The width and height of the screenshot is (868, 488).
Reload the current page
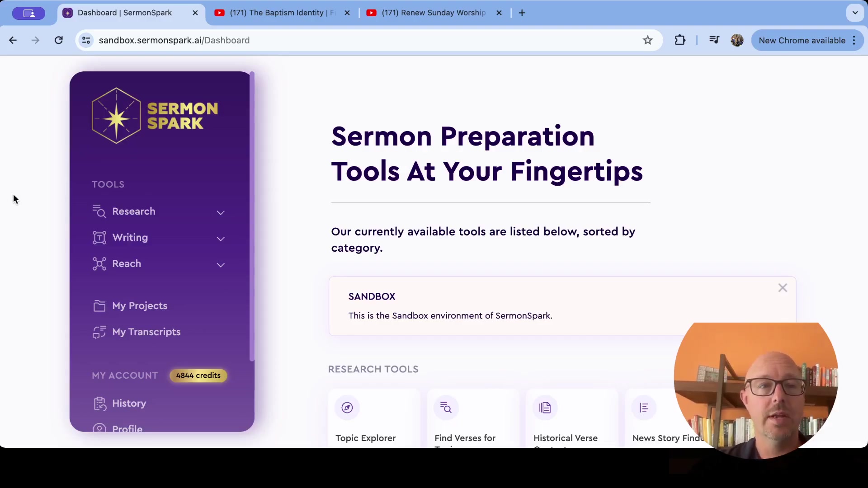click(x=59, y=40)
